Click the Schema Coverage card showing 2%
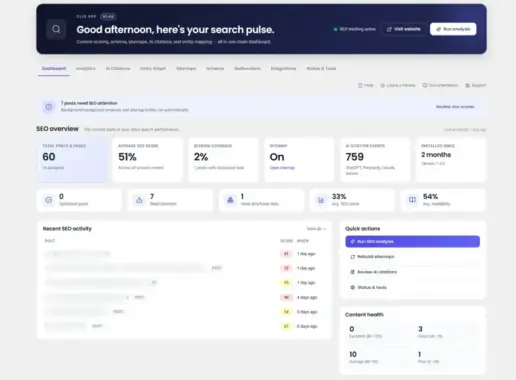 pyautogui.click(x=223, y=160)
